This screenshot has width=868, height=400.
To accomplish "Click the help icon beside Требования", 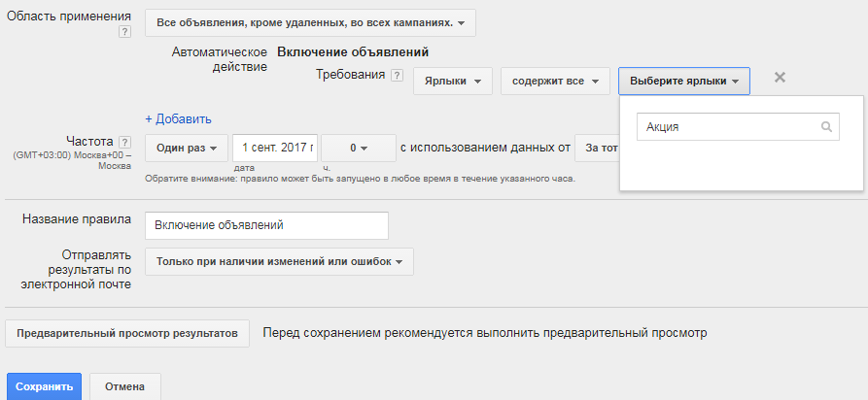I will click(x=397, y=76).
